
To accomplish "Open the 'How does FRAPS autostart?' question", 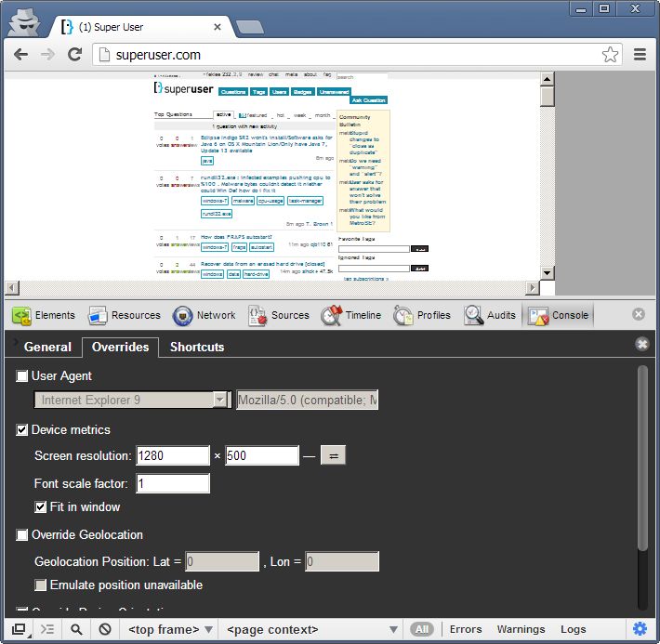I will click(236, 237).
